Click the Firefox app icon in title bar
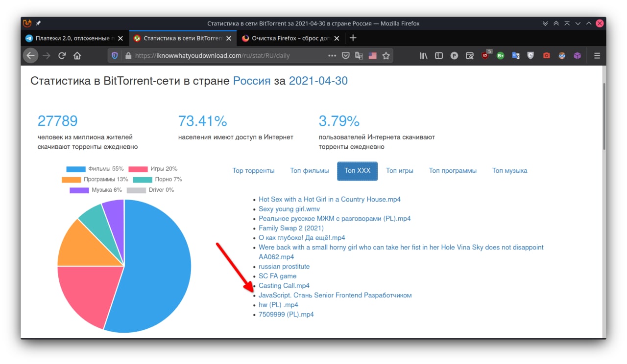The height and width of the screenshot is (364, 627). pyautogui.click(x=27, y=23)
